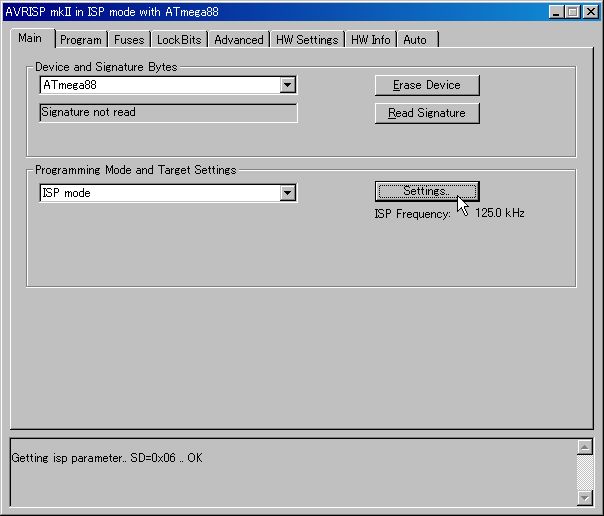Open the HW Settings tab

[x=307, y=40]
